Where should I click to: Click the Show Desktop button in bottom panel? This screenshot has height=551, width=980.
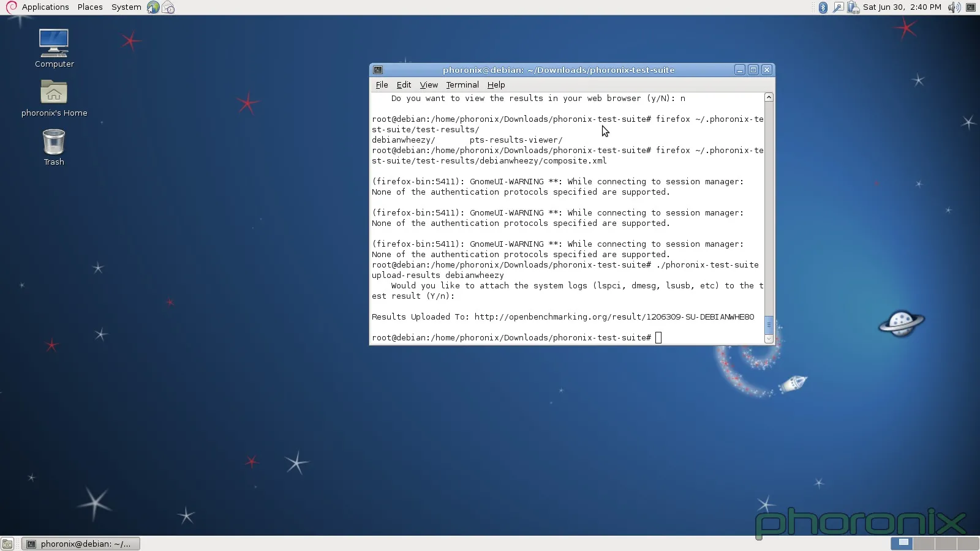[7, 544]
